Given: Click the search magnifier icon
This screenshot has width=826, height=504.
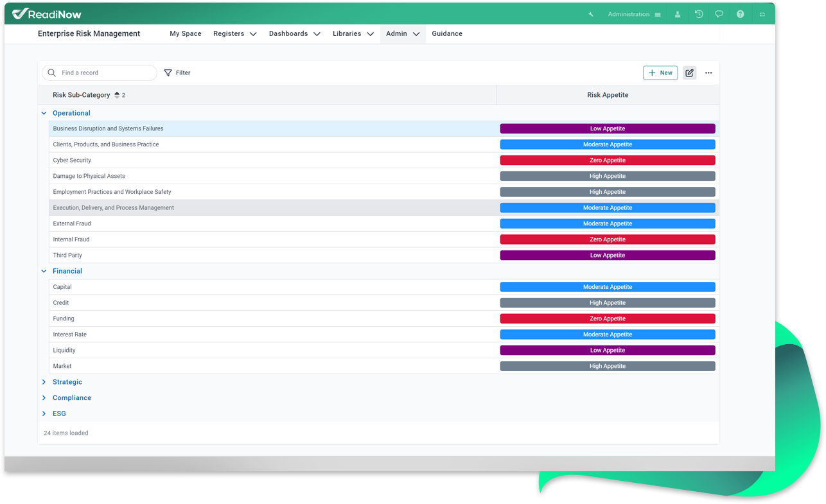Looking at the screenshot, I should 52,73.
